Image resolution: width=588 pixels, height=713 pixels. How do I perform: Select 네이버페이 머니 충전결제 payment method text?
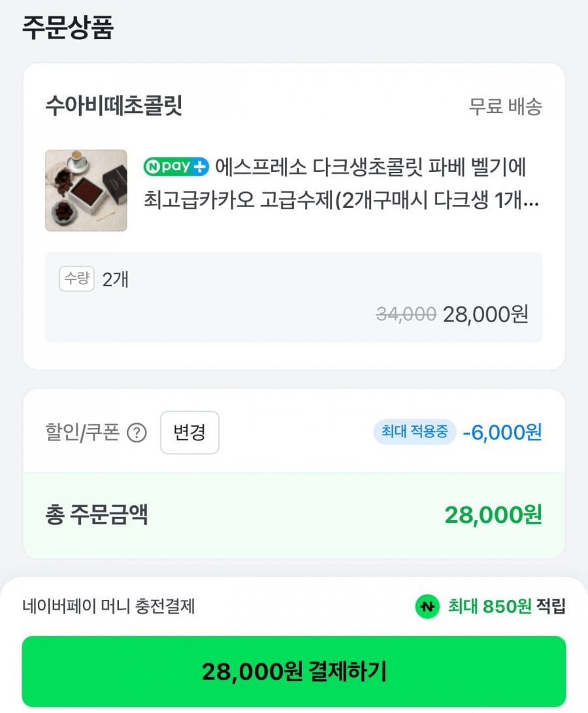pyautogui.click(x=108, y=606)
